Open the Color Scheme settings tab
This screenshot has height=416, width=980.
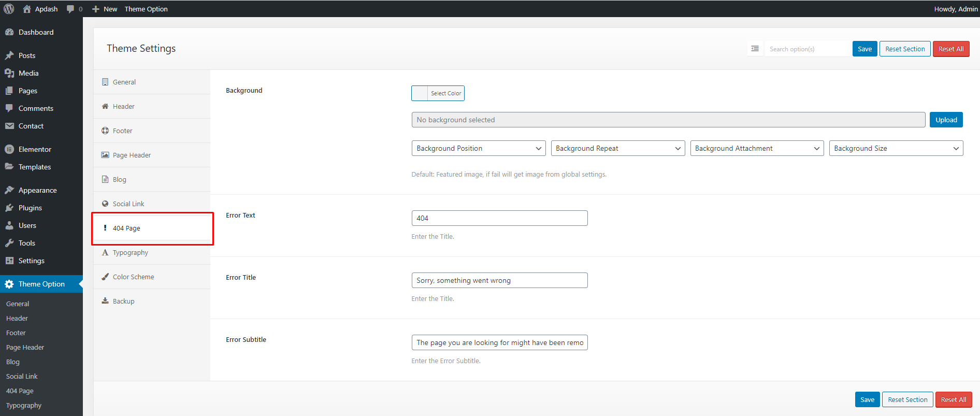click(133, 277)
